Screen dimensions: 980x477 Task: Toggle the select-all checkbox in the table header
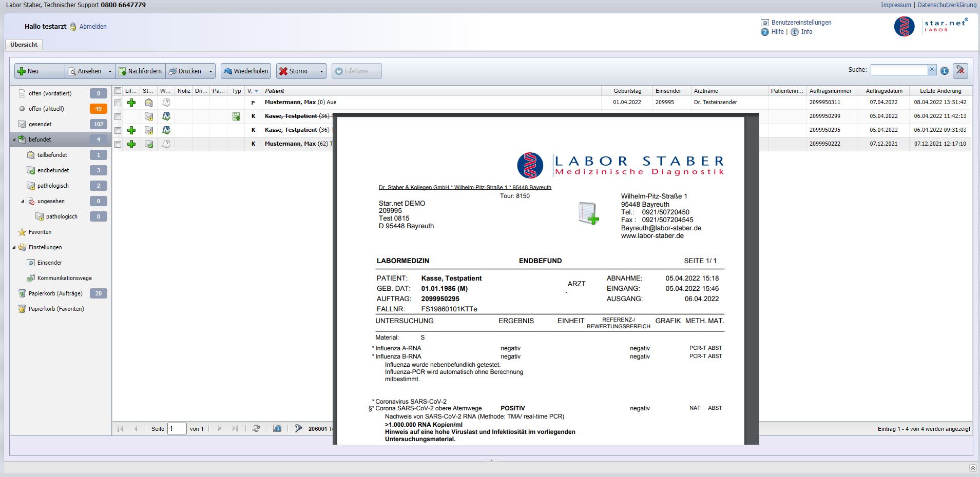118,91
